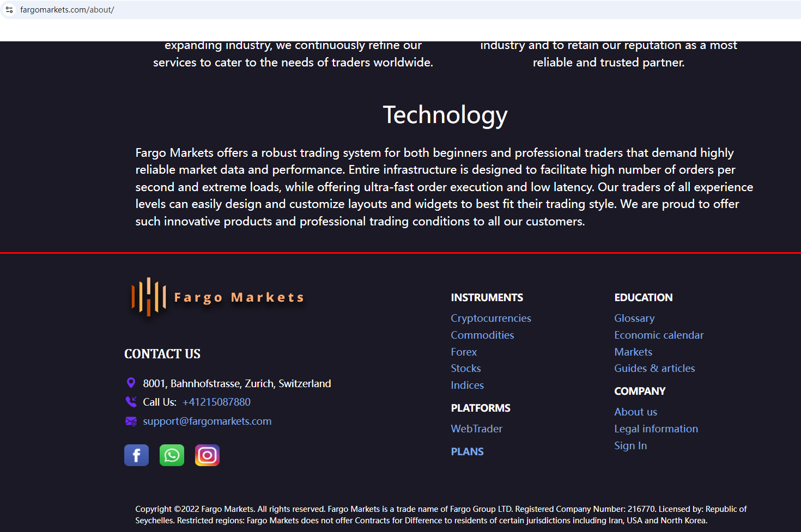Click the paragraph starting 'Fargo Markets offers a robust'
The image size is (801, 532).
pos(444,187)
